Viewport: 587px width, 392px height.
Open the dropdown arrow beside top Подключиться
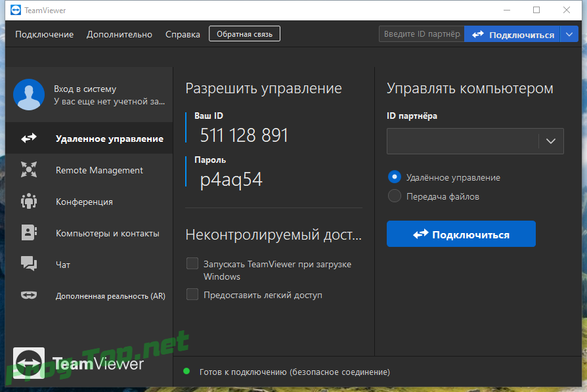569,34
